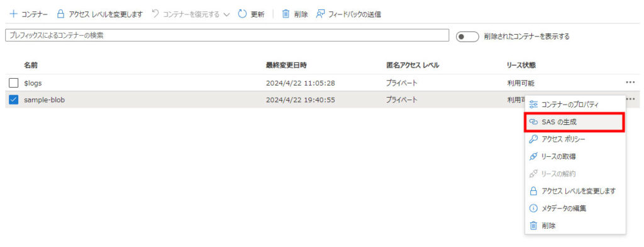Image resolution: width=644 pixels, height=247 pixels.
Task: Click フィードバックの送信 label in the toolbar
Action: [x=355, y=14]
